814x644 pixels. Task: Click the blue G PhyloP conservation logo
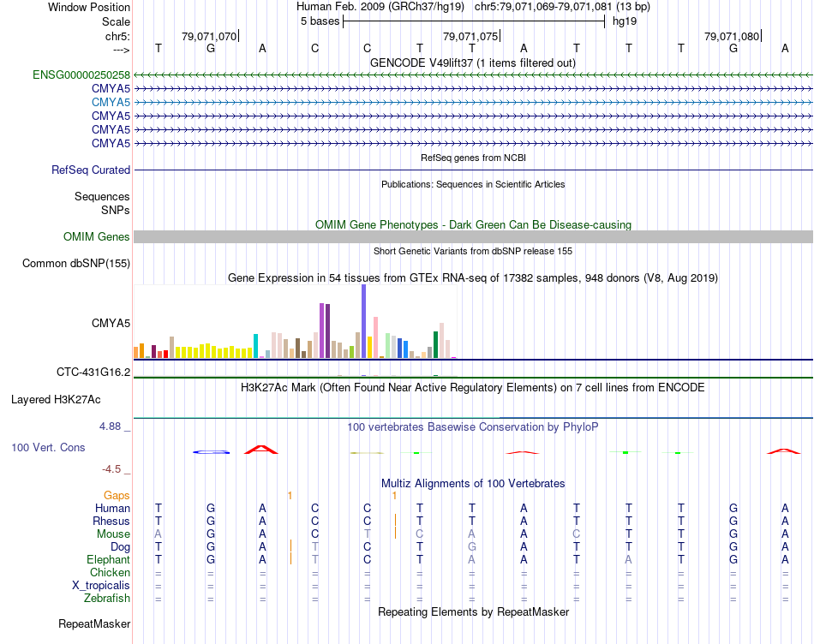point(211,452)
